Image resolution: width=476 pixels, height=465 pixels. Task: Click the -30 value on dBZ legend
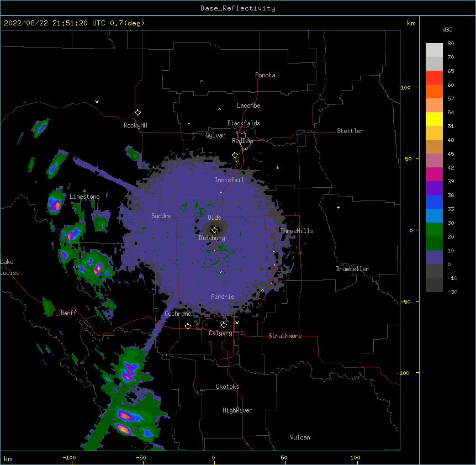(452, 292)
